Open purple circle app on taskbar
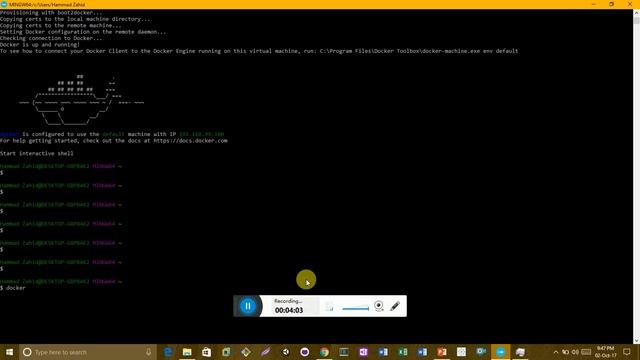The width and height of the screenshot is (640, 360). click(304, 352)
